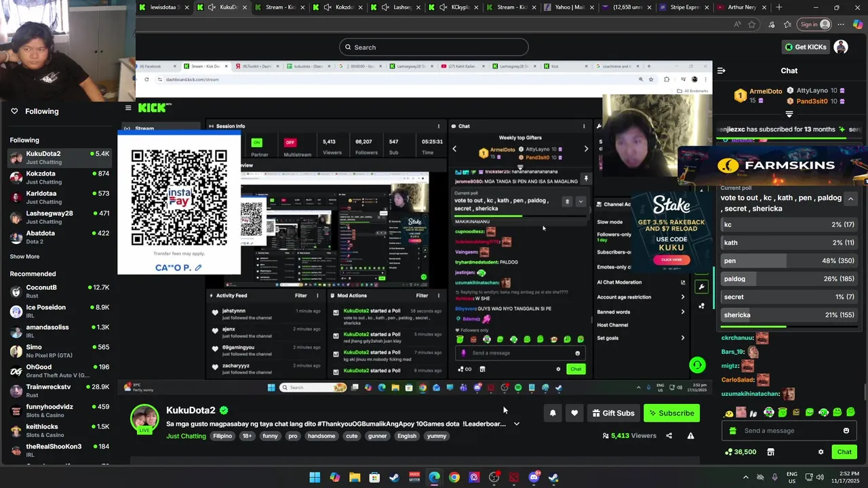Image resolution: width=868 pixels, height=488 pixels.
Task: Send message with green Chat button
Action: click(844, 452)
